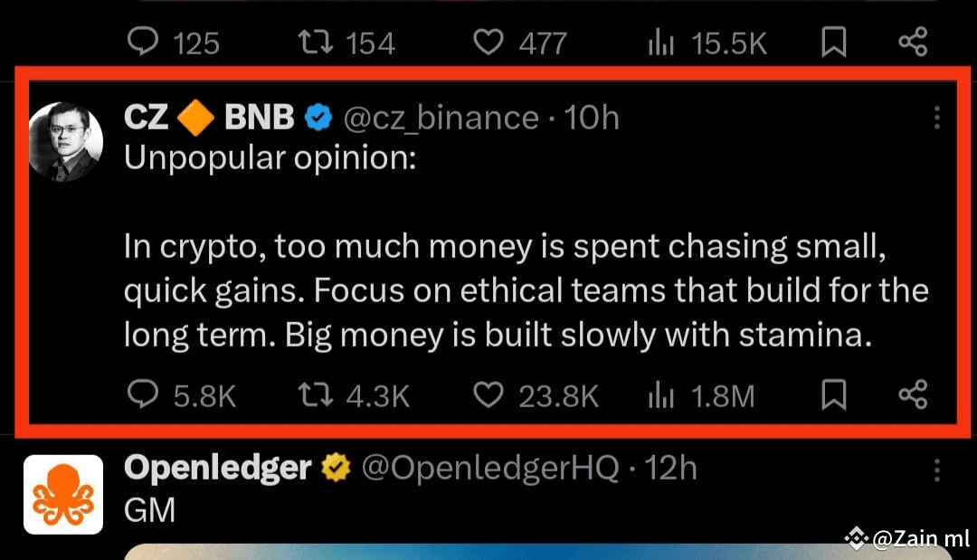977x560 pixels.
Task: Toggle bookmark on CZ's tweet
Action: pyautogui.click(x=833, y=395)
